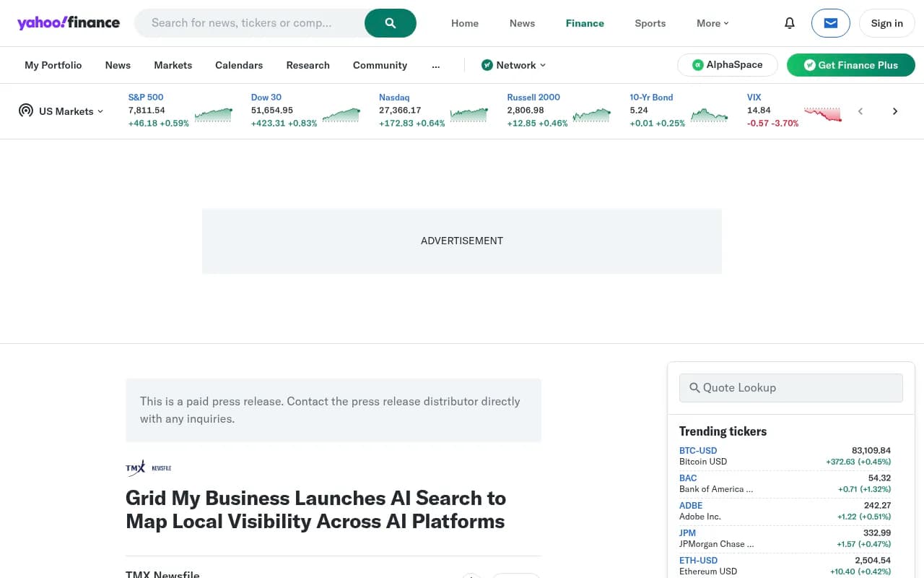Image resolution: width=924 pixels, height=578 pixels.
Task: Click Get Finance Plus button
Action: point(851,65)
